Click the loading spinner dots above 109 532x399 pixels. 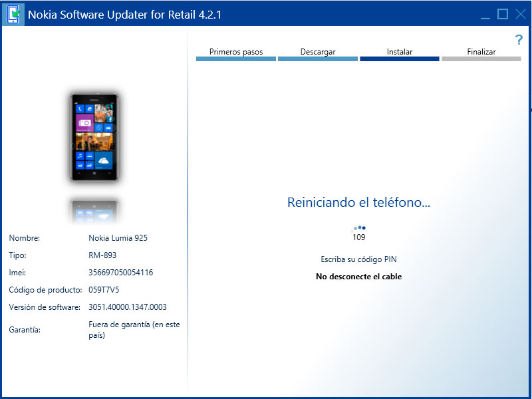coord(359,228)
